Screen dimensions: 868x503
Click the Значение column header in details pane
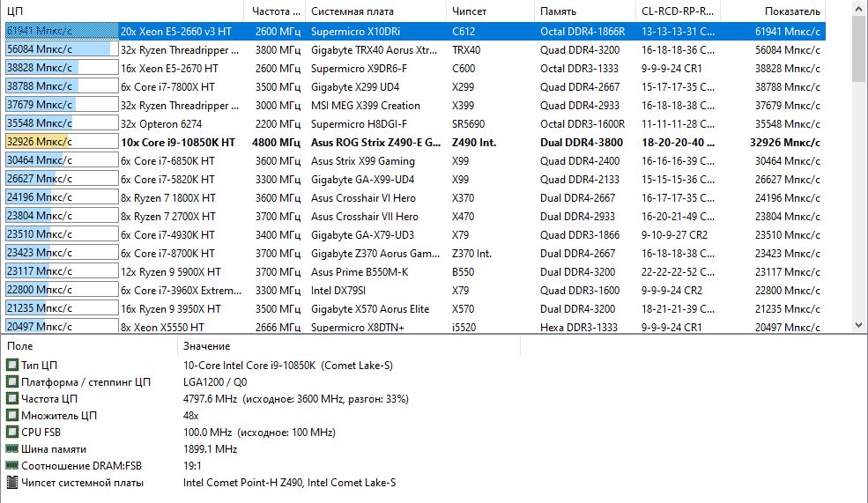click(349, 346)
